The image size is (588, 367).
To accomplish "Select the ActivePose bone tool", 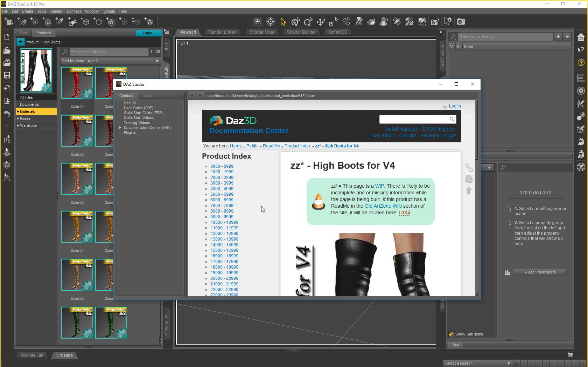I will (346, 22).
